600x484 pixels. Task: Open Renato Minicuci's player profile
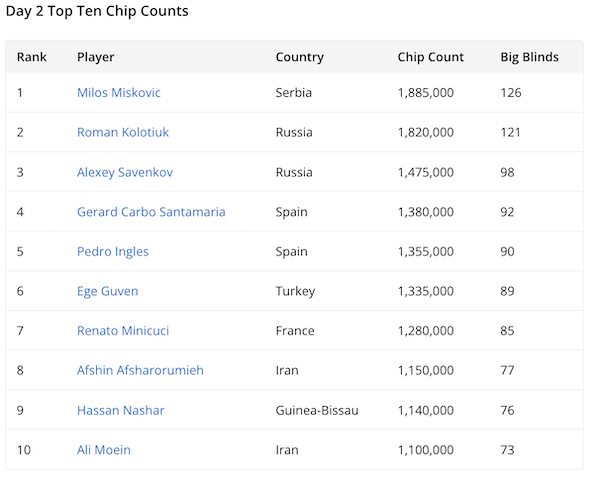123,331
